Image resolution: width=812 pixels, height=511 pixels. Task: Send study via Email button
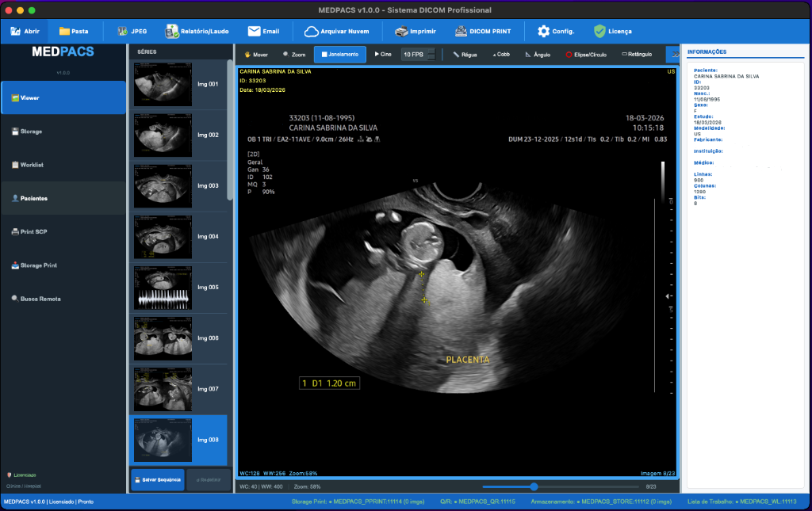(263, 32)
